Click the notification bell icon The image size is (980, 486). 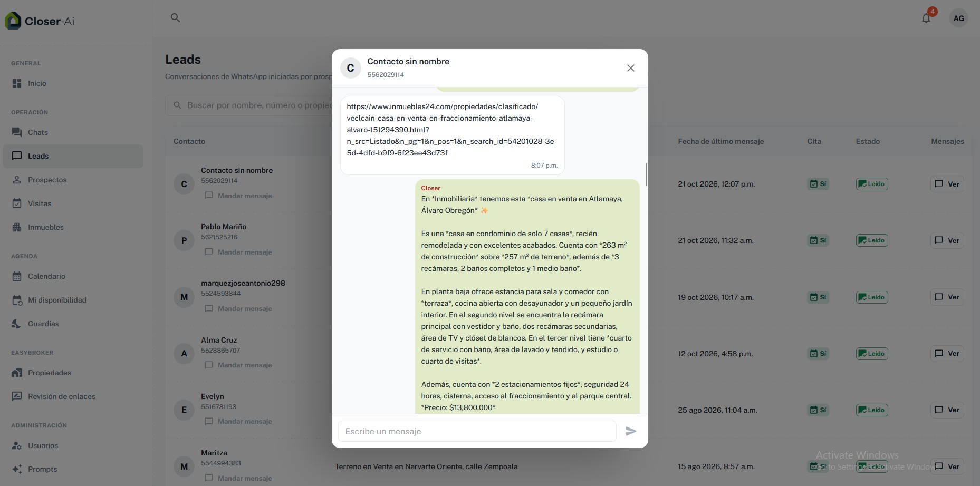pyautogui.click(x=926, y=18)
